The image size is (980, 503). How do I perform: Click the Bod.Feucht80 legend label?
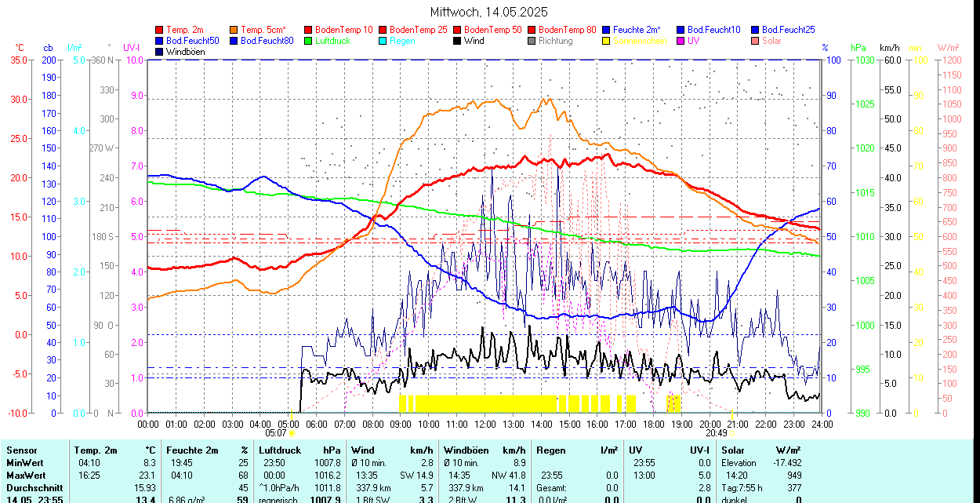(x=267, y=41)
